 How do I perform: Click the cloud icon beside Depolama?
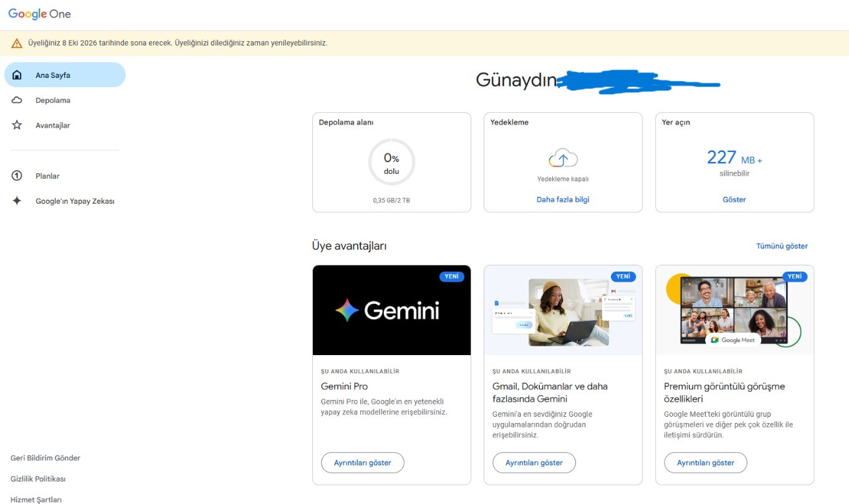pos(17,100)
